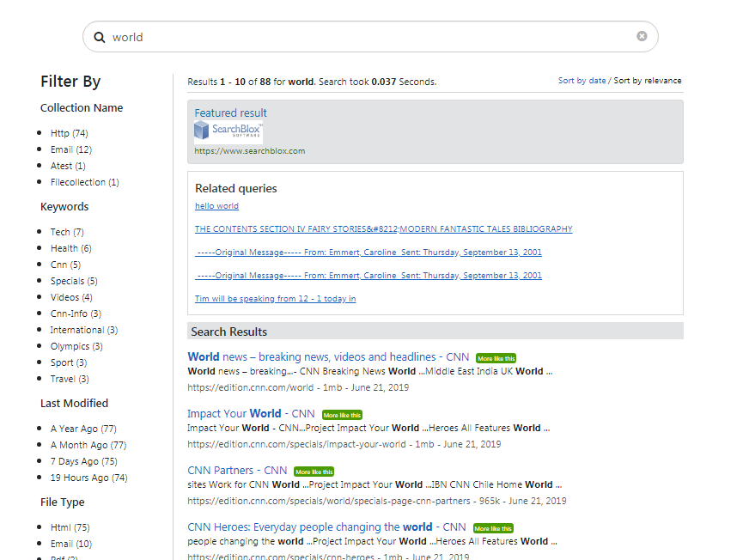
Task: Select Sort by relevance
Action: pyautogui.click(x=648, y=80)
